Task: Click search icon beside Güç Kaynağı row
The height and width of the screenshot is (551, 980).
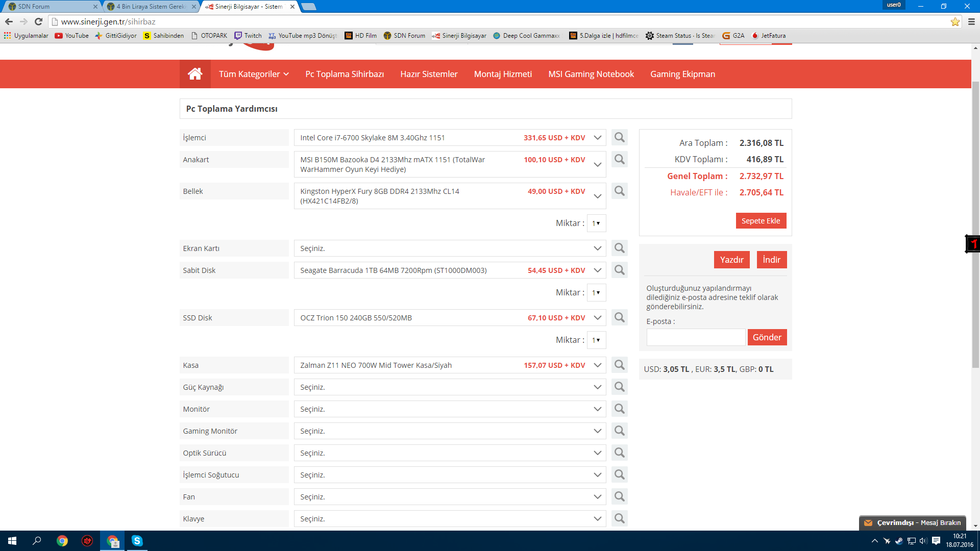Action: [x=619, y=387]
